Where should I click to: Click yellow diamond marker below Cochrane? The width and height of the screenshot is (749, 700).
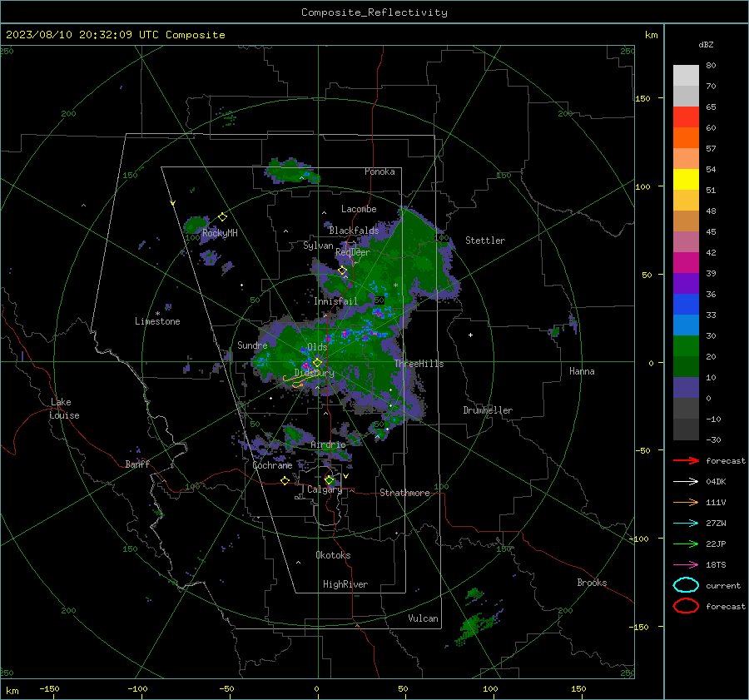(x=285, y=480)
